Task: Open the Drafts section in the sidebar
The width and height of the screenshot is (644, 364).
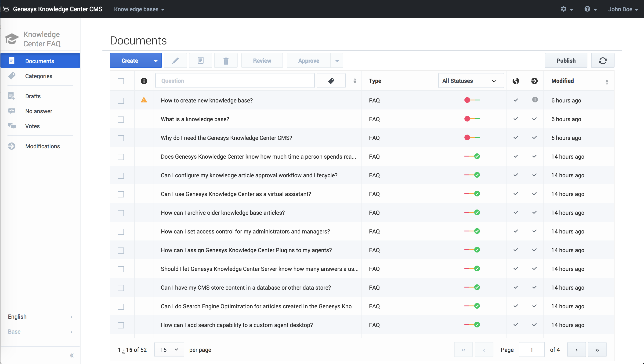Action: pos(33,96)
